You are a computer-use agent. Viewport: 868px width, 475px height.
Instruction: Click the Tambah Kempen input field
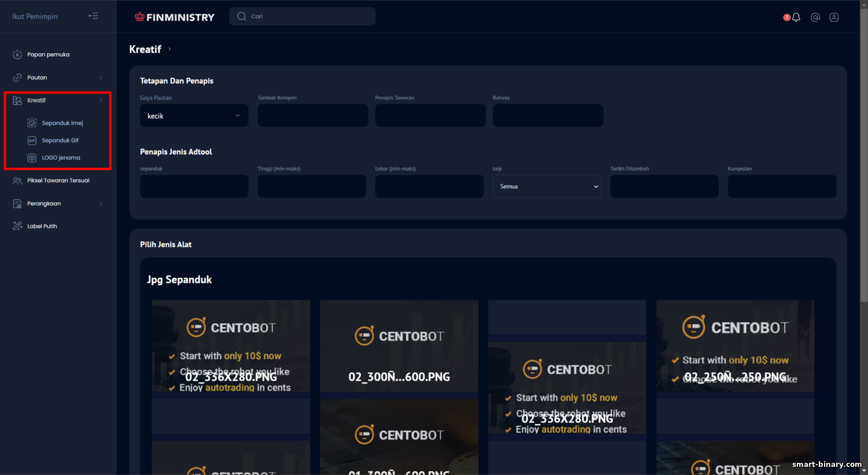pyautogui.click(x=312, y=116)
